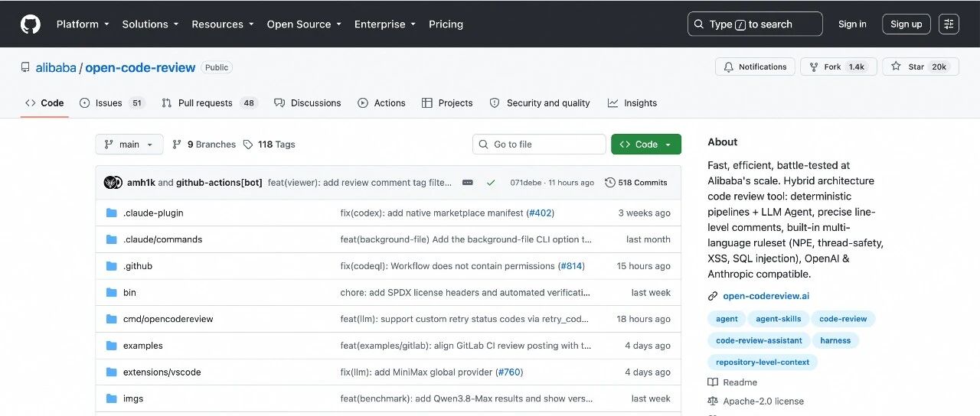Click the repository icon beside alibaba
Image resolution: width=980 pixels, height=416 pixels.
(25, 67)
